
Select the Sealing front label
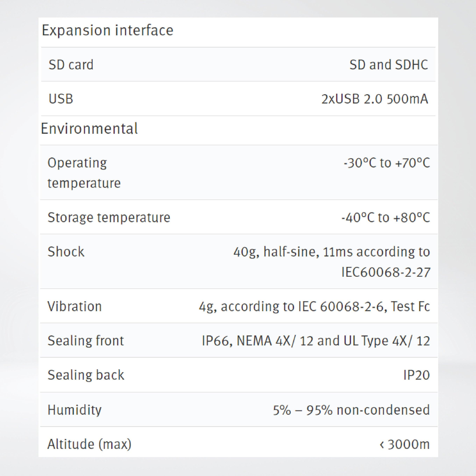[86, 341]
